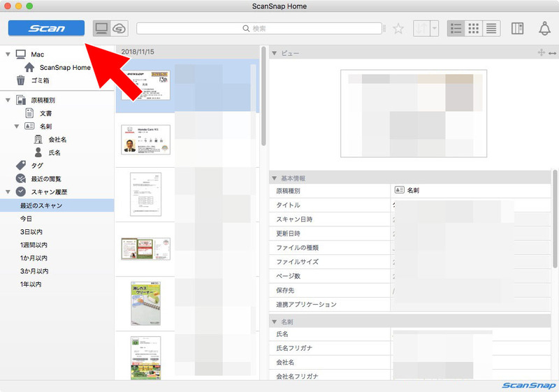Image resolution: width=559 pixels, height=392 pixels.
Task: Click the 原稿種別 value 名刺 field
Action: point(470,191)
